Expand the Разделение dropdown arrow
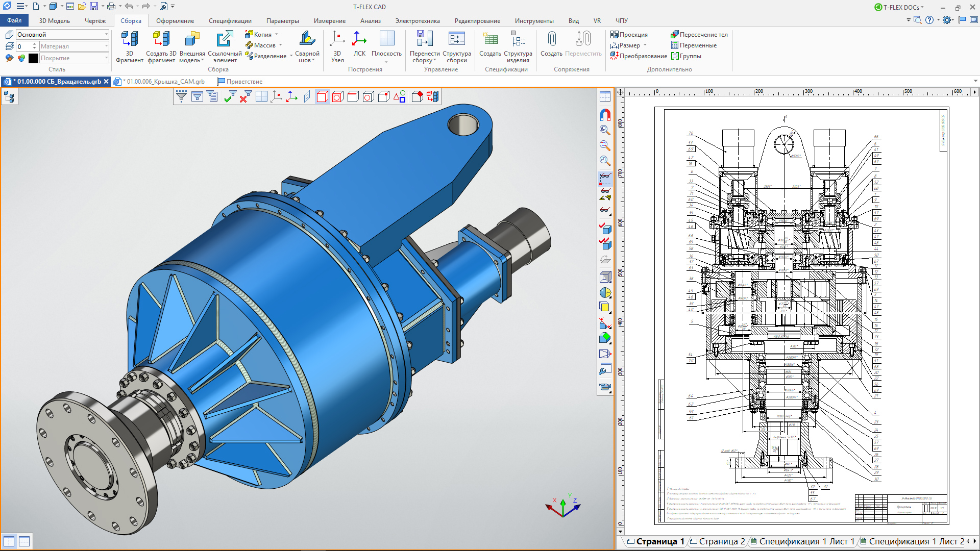The height and width of the screenshot is (551, 980). tap(291, 56)
